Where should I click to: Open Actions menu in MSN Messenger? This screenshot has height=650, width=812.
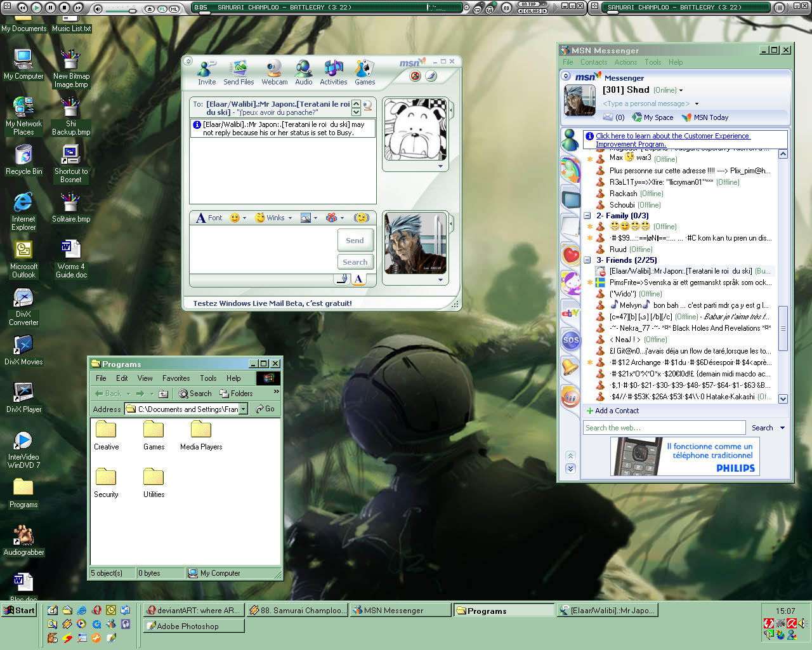point(625,62)
